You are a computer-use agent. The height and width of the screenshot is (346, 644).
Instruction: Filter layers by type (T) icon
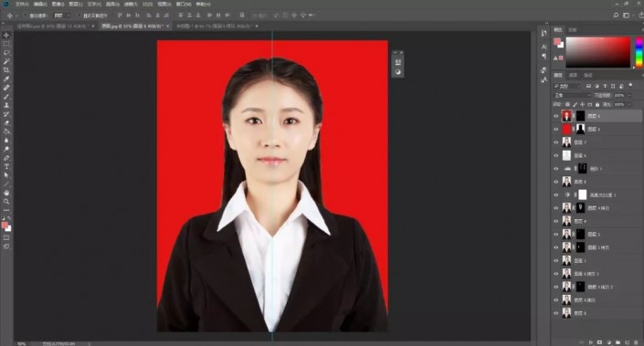(605, 86)
